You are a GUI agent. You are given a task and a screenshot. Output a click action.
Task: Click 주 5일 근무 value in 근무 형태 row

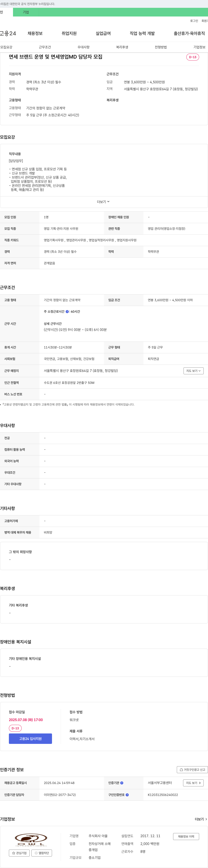pyautogui.click(x=155, y=347)
